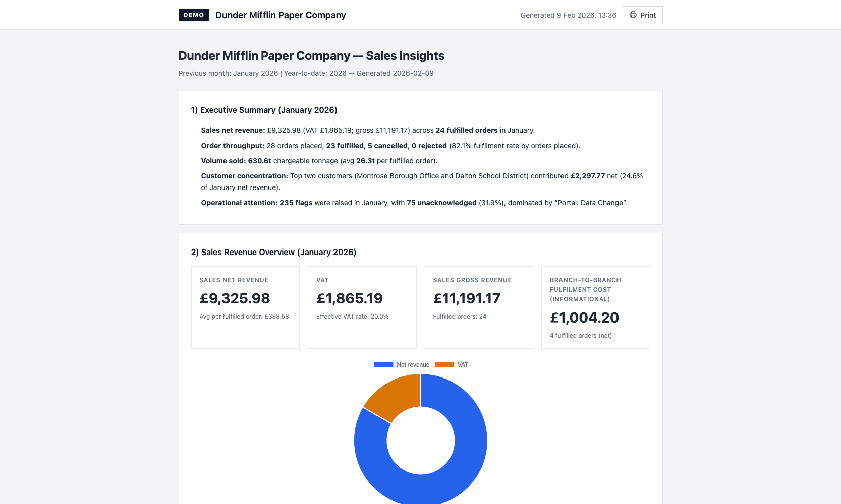Screen dimensions: 841x504
Task: Select the DEMO badge in the header
Action: click(x=194, y=15)
